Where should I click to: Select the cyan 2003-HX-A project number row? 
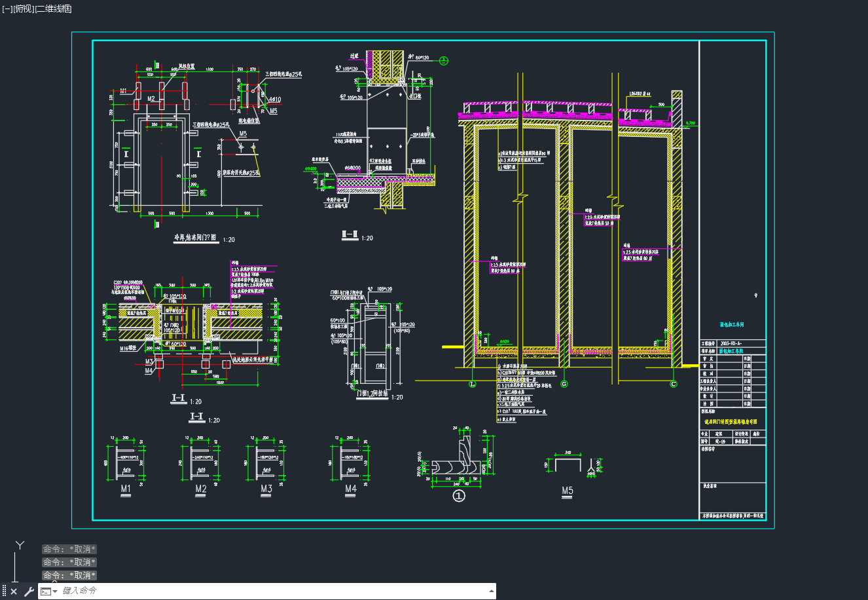732,343
